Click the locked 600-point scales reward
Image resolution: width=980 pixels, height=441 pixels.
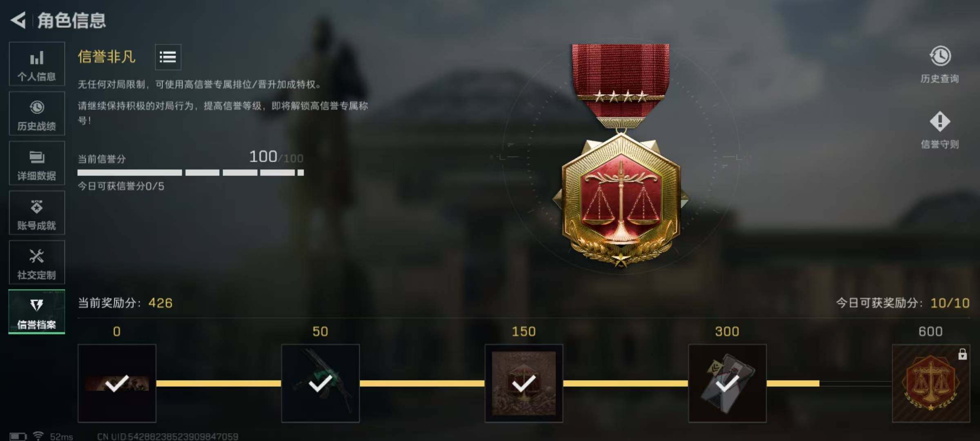click(931, 383)
